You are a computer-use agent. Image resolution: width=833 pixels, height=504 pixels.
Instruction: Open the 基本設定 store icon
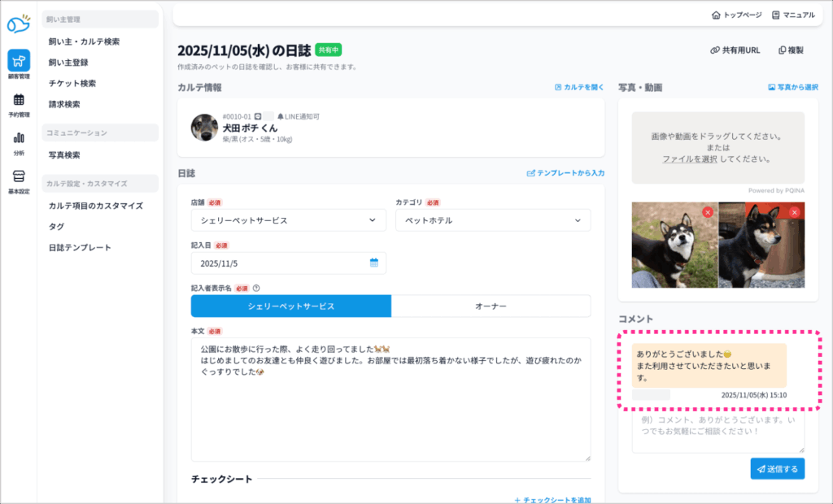(x=18, y=176)
